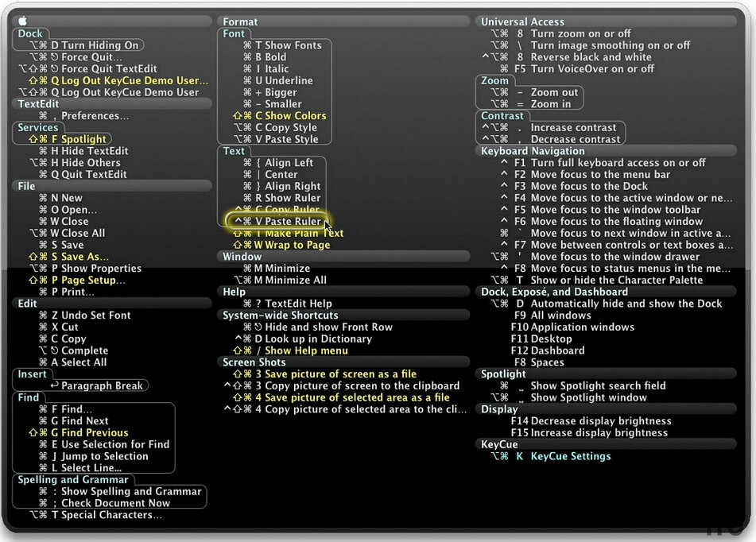Viewport: 756px width, 542px height.
Task: Choose Hide Others in the TextEdit section
Action: (75, 163)
